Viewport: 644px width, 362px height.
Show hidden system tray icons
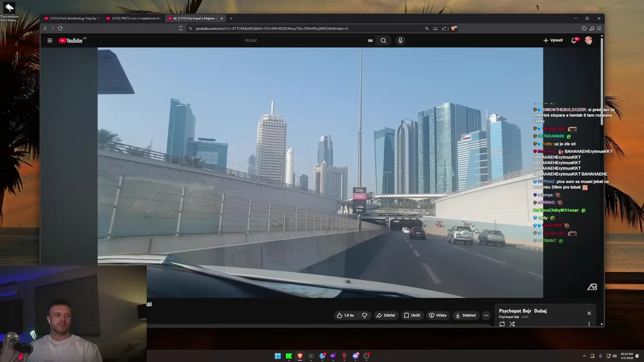[584, 356]
